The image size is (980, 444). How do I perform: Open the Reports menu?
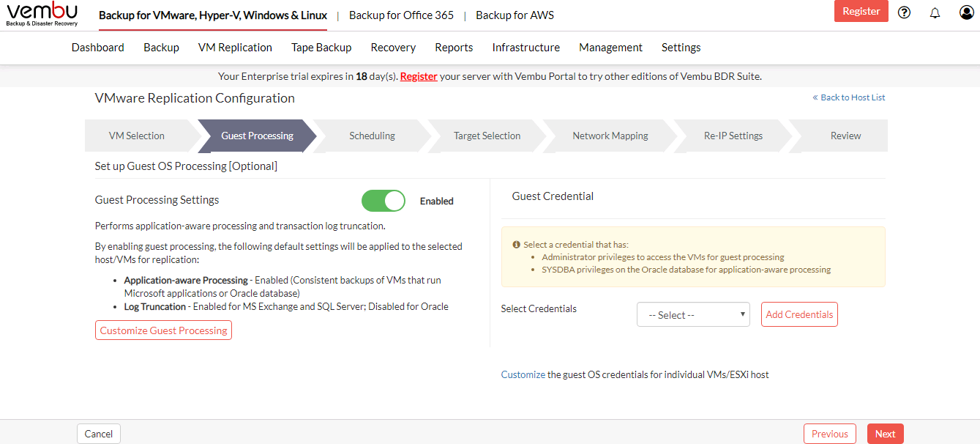[x=454, y=48]
